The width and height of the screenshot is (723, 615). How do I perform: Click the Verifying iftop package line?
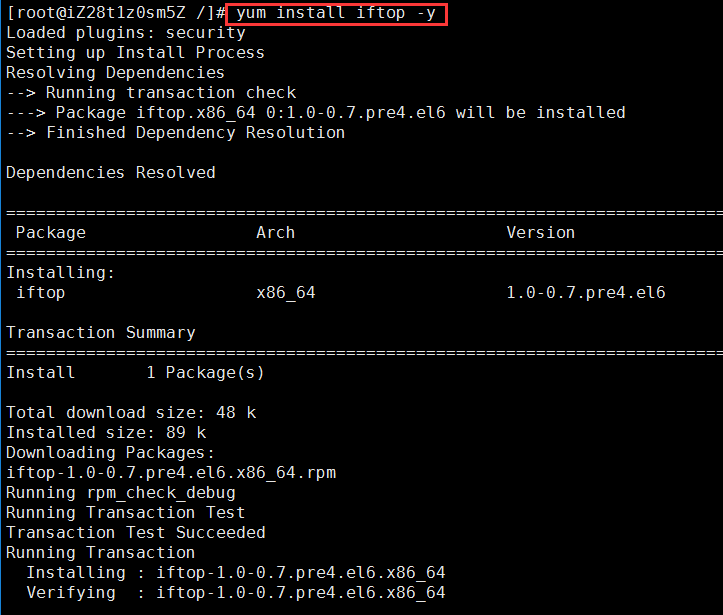[x=235, y=593]
